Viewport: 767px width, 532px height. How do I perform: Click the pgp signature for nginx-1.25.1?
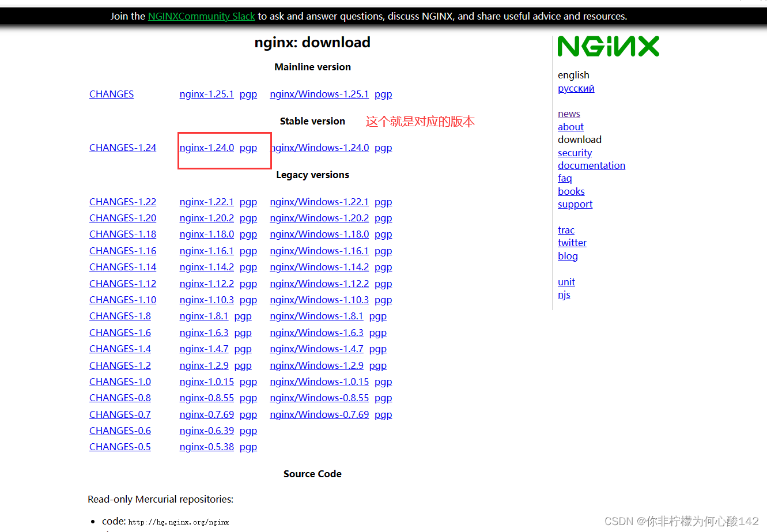coord(248,94)
